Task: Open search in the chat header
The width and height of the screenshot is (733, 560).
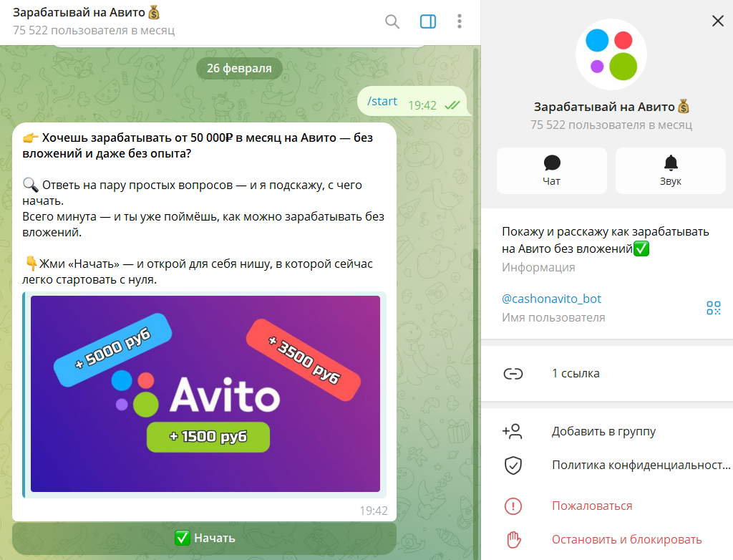Action: [392, 21]
